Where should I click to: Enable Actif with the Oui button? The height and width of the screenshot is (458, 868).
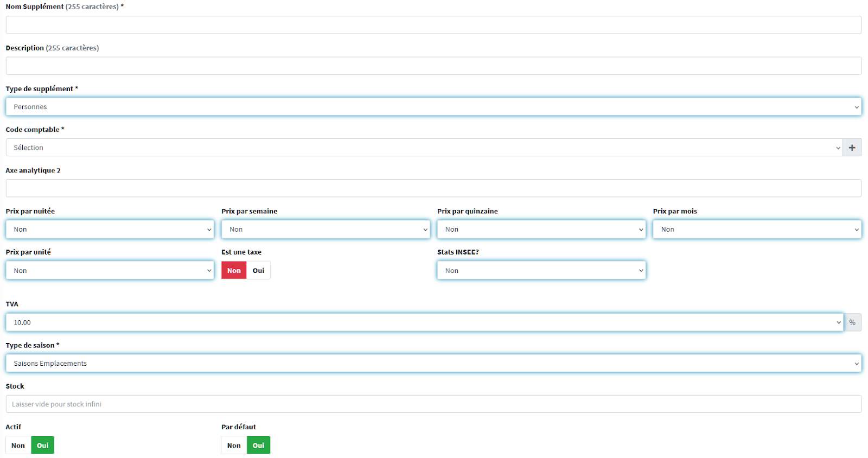43,446
